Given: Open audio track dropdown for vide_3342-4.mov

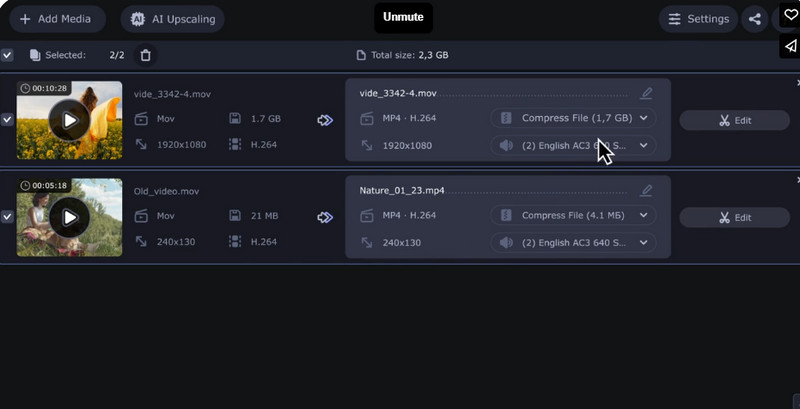Looking at the screenshot, I should [x=573, y=145].
